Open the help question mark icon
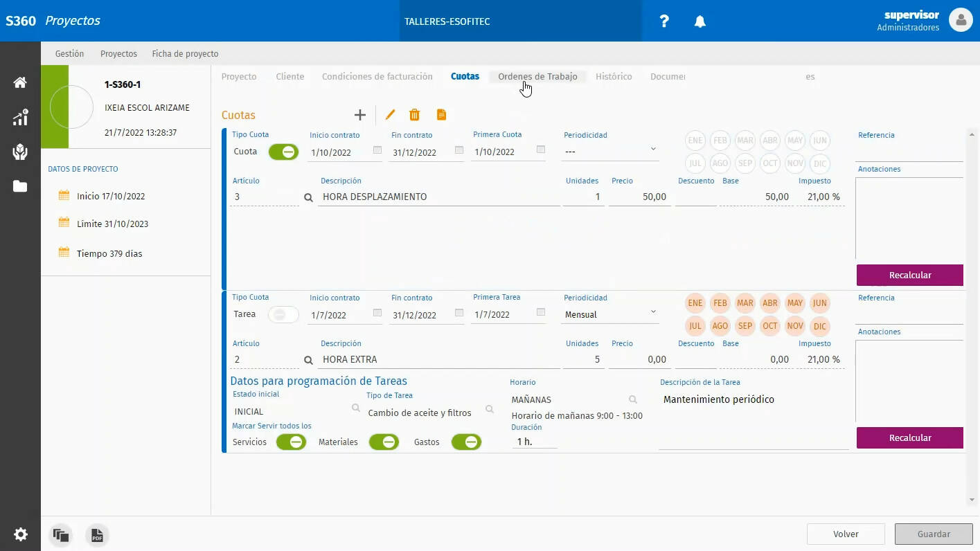This screenshot has height=551, width=980. click(664, 21)
